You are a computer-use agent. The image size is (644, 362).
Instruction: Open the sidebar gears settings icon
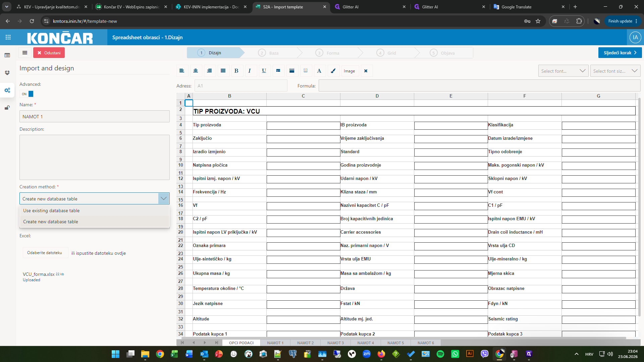coord(7,90)
